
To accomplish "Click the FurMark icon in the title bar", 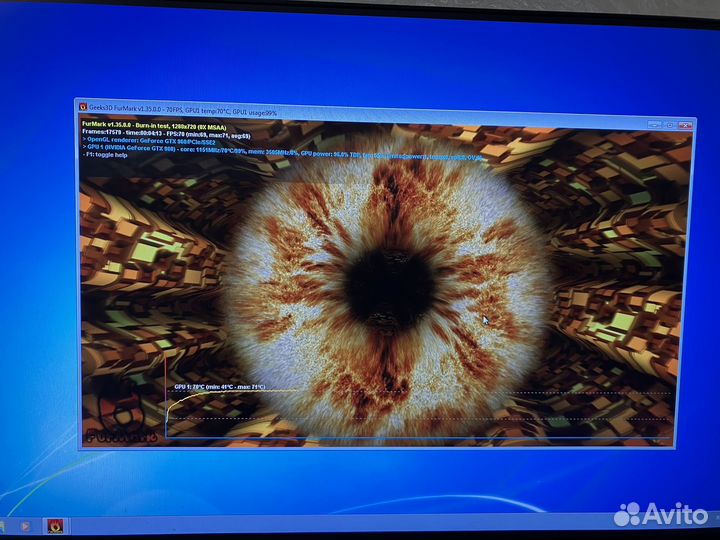I will (83, 107).
